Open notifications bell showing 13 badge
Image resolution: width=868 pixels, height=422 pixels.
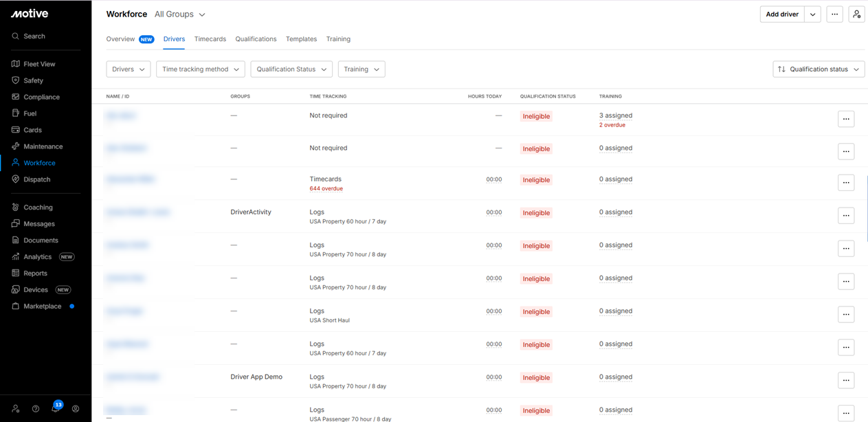coord(56,408)
